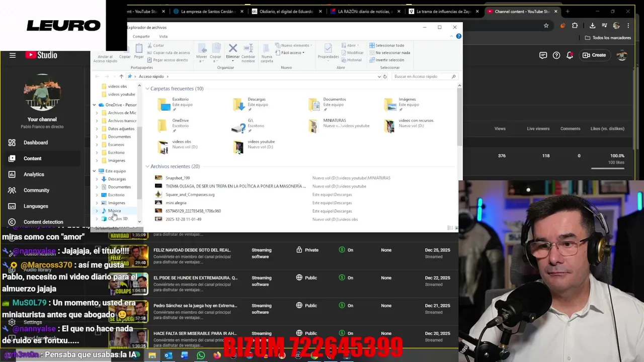Collapse the OneDrive node in the navigation pane
Screen dimensions: 644x362
pos(94,105)
